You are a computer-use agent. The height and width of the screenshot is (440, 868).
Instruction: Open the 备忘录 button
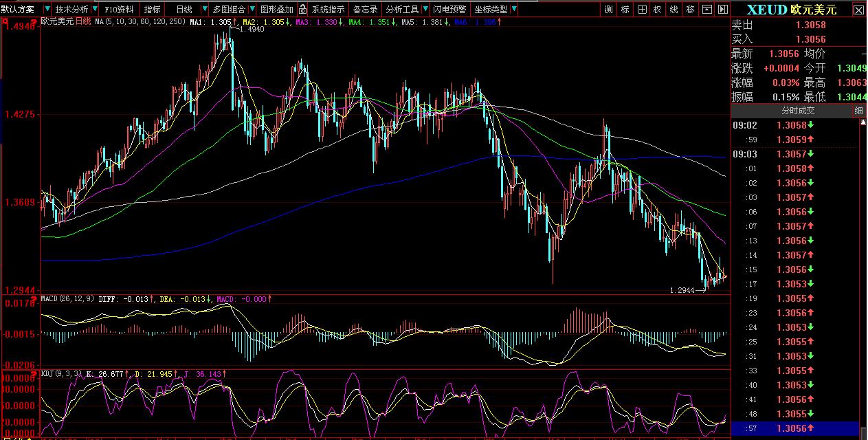(366, 9)
